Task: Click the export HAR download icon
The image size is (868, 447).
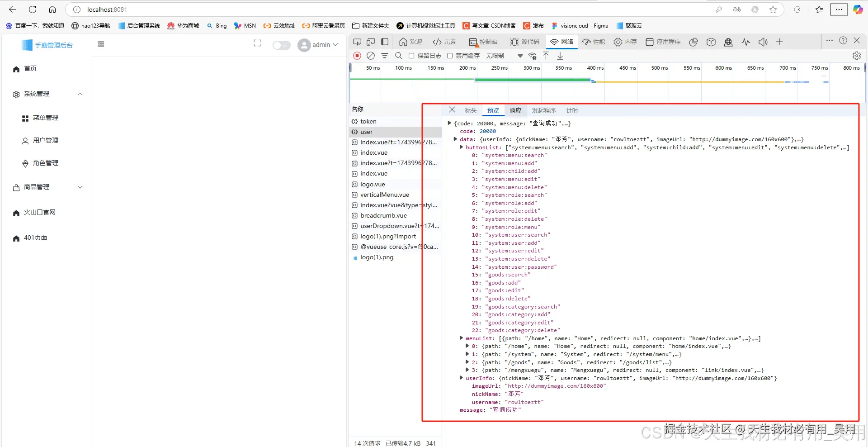Action: tap(560, 56)
